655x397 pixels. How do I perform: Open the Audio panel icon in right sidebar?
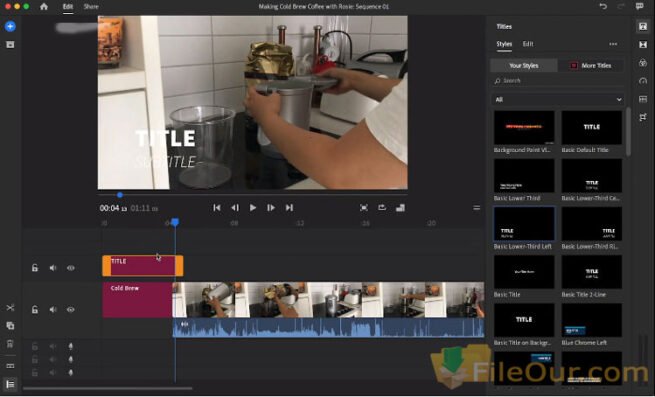coord(643,99)
